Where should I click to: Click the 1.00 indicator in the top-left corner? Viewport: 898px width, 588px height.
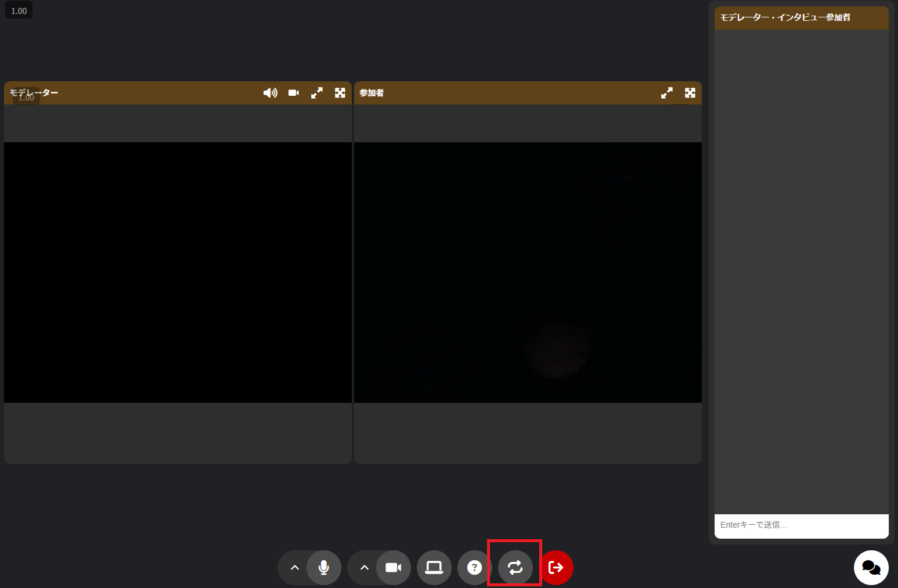(x=19, y=10)
